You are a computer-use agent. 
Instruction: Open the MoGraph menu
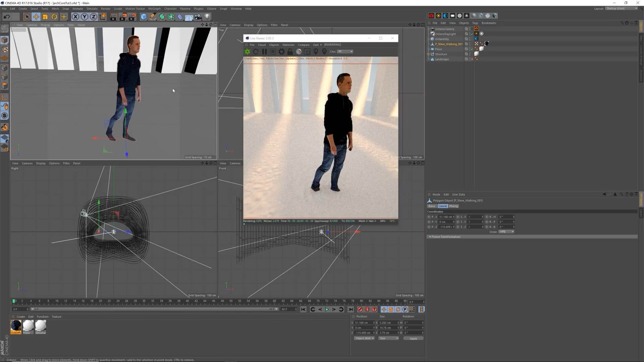coord(154,9)
